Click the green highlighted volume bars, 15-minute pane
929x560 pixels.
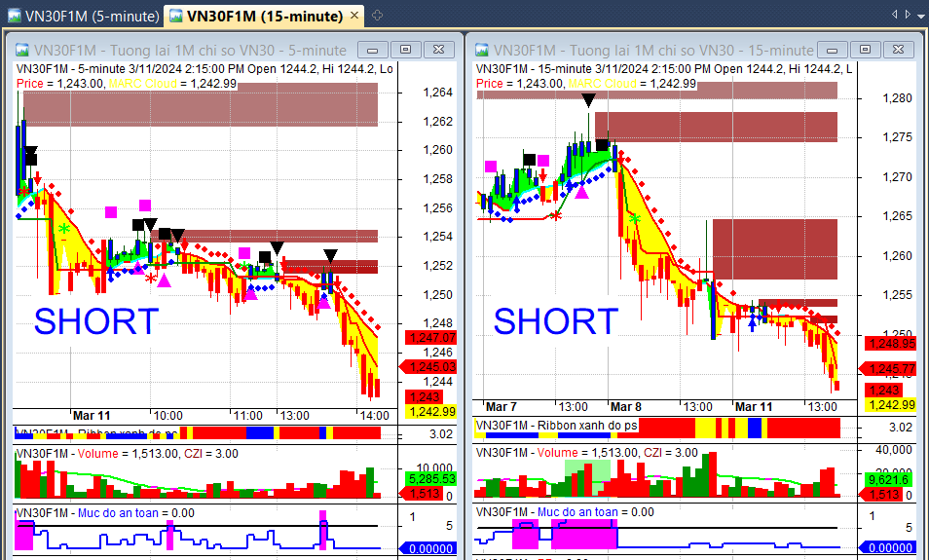[588, 477]
